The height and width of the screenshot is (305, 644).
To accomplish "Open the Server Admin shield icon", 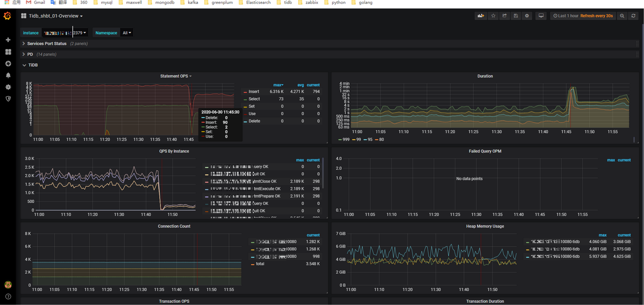I will (x=8, y=99).
